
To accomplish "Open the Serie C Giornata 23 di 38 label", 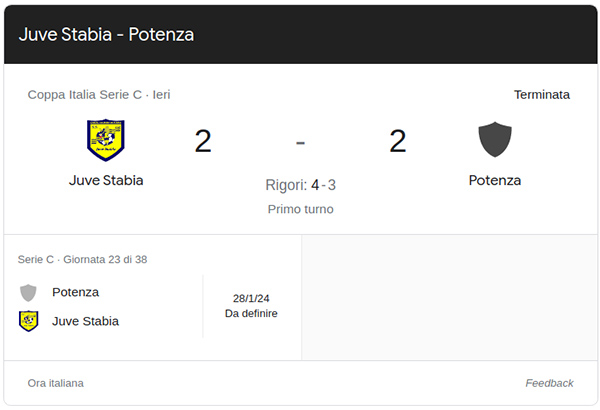I will pyautogui.click(x=83, y=259).
